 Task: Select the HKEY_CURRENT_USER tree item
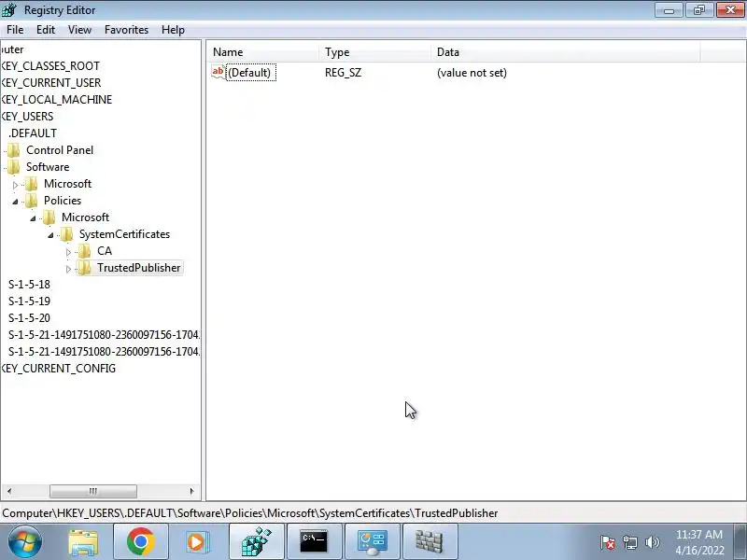(x=50, y=83)
